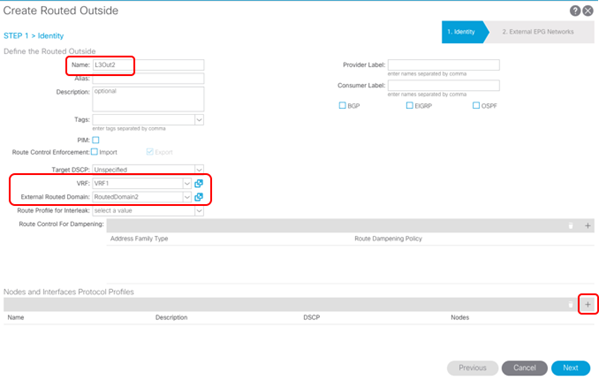
Task: Click the Name column header in profiles table
Action: 16,317
